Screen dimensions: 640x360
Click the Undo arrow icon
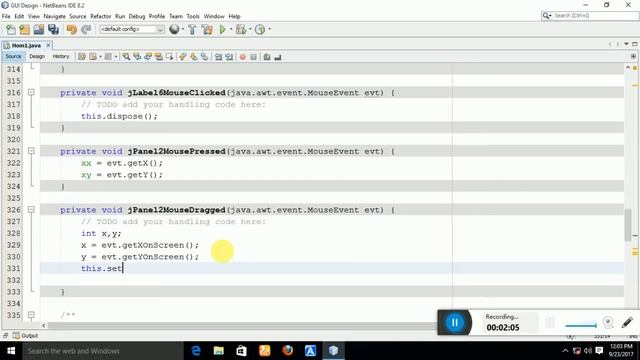point(71,29)
